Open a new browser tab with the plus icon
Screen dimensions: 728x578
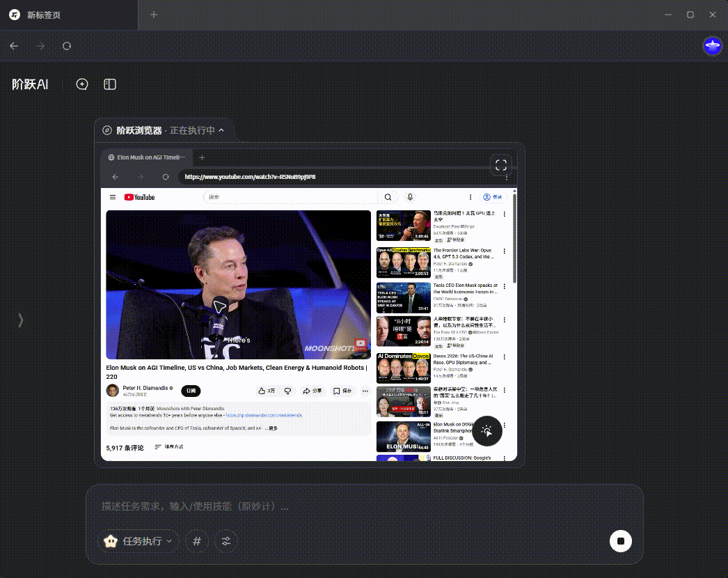tap(154, 15)
